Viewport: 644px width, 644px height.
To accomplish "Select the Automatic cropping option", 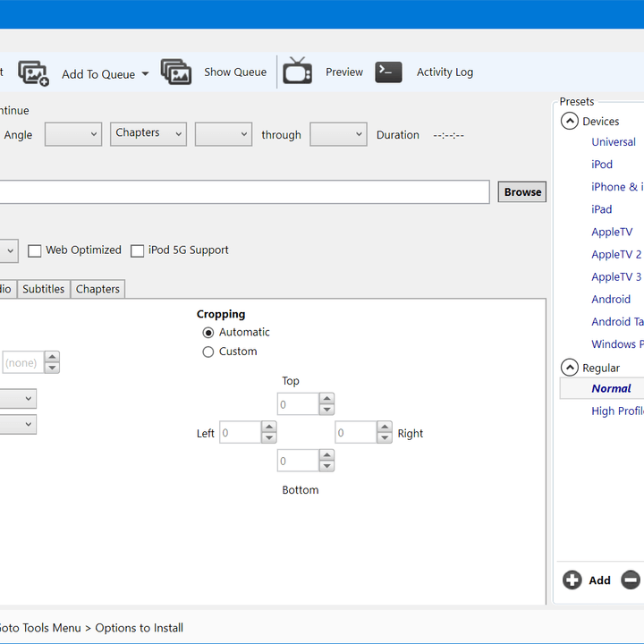I will (208, 332).
